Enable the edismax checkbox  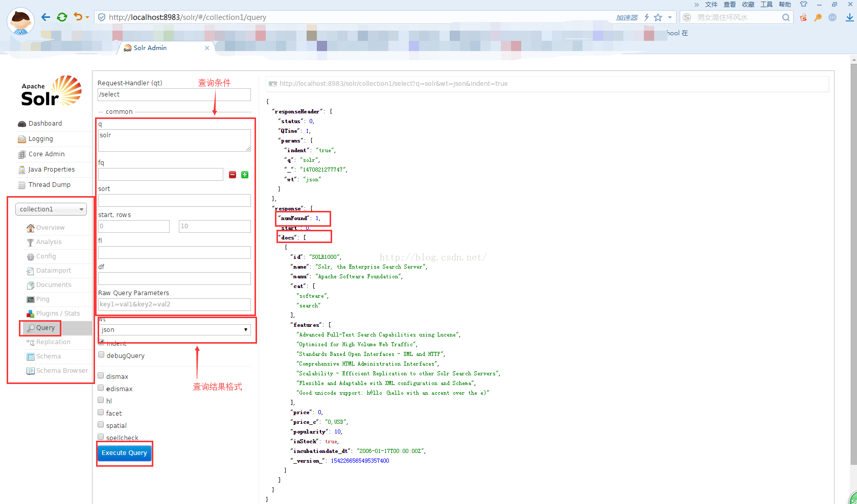[101, 388]
